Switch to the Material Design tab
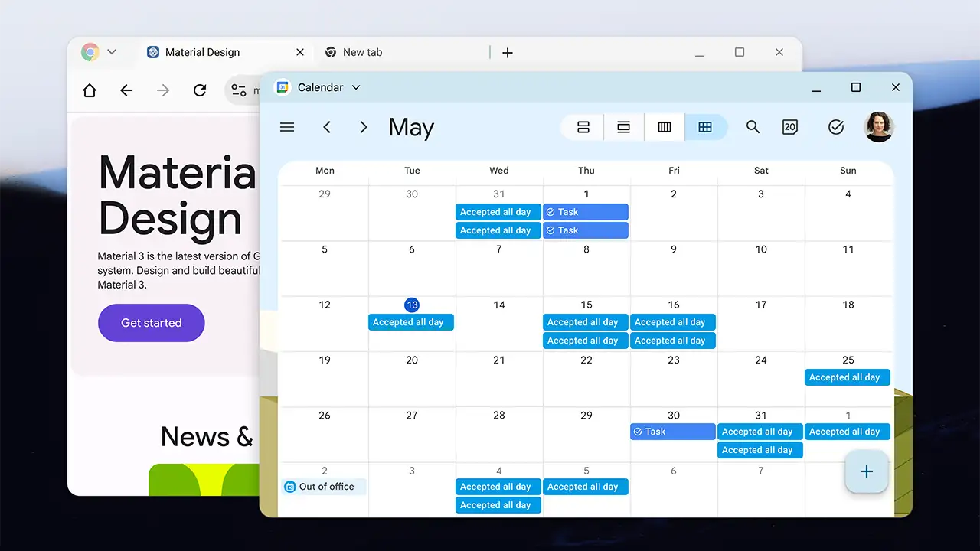The width and height of the screenshot is (980, 551). (x=202, y=52)
